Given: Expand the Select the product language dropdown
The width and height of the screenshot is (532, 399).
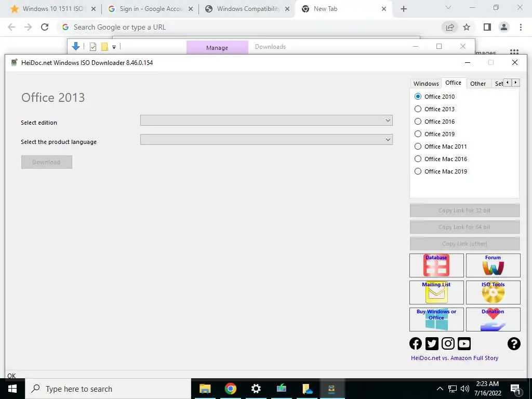Looking at the screenshot, I should point(267,139).
